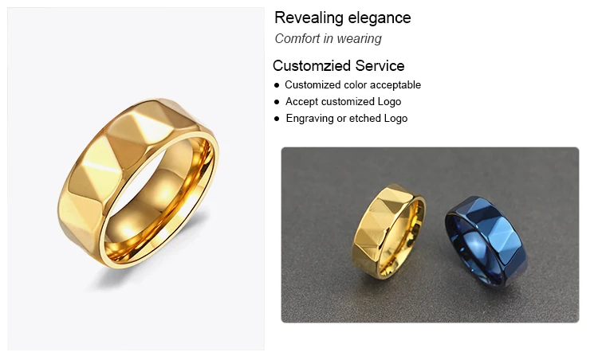Click 'Customized color acceptable' text
This screenshot has width=598, height=364.
click(352, 84)
